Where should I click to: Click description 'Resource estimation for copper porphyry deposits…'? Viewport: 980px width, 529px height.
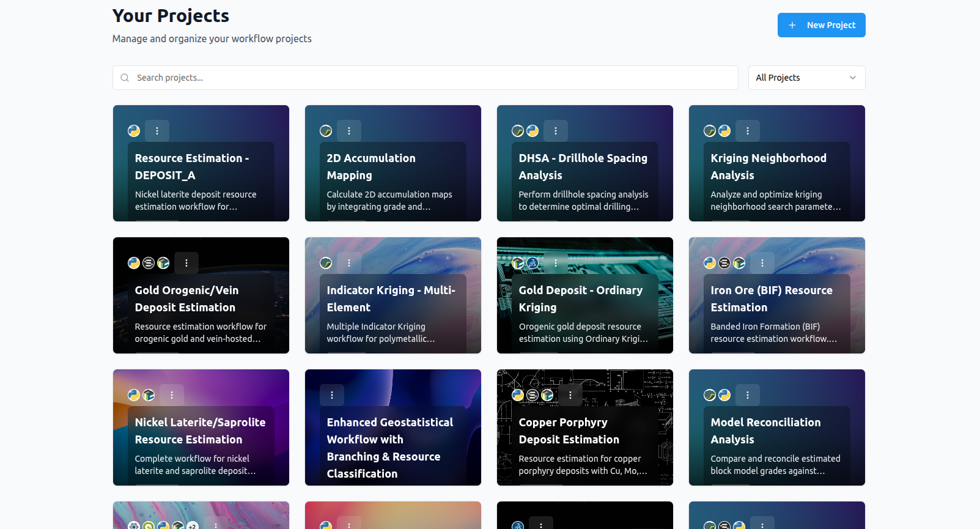pos(582,465)
